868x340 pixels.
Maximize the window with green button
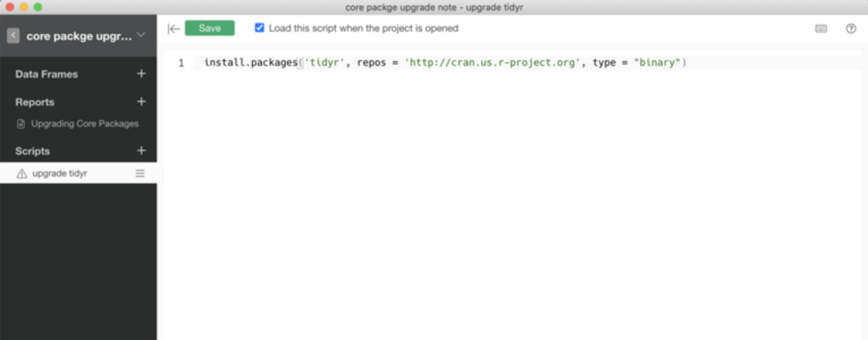(x=37, y=7)
